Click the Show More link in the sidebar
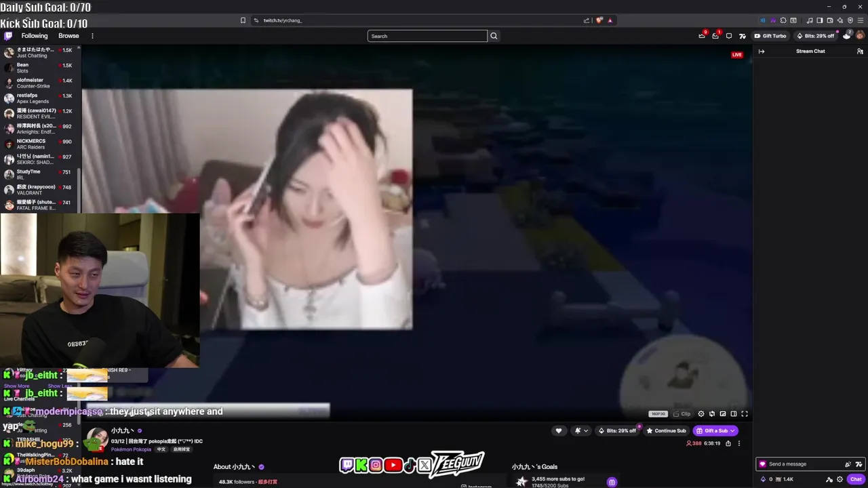 click(x=17, y=386)
